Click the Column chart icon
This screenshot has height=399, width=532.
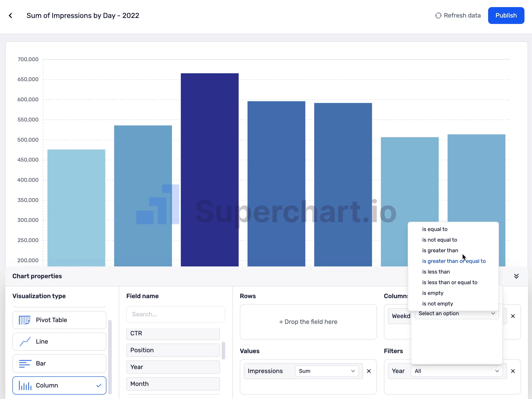(x=25, y=385)
